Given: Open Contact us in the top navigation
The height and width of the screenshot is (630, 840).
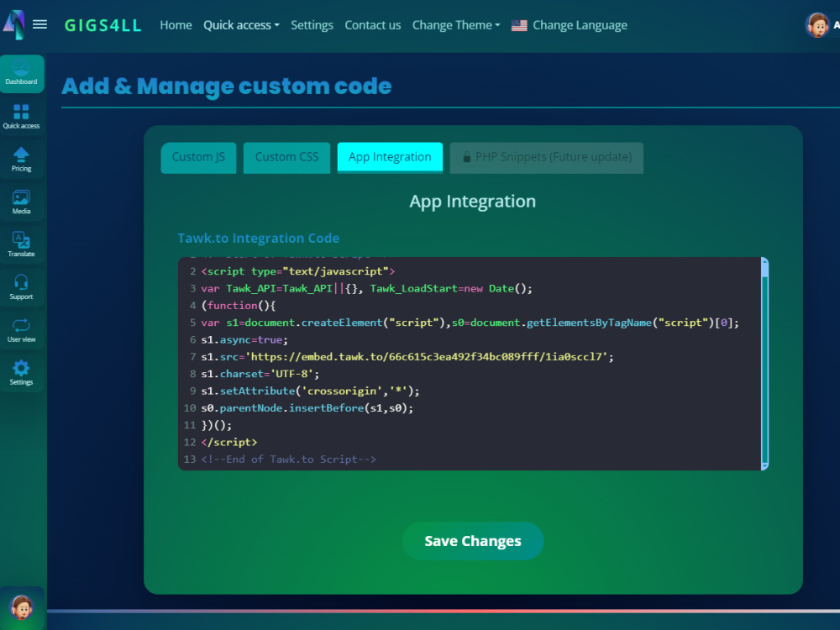Looking at the screenshot, I should (372, 25).
